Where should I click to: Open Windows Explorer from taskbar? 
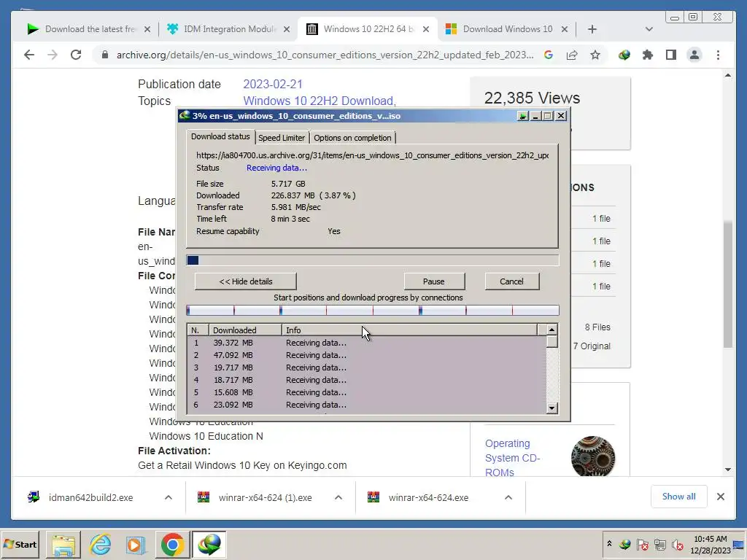[63, 544]
